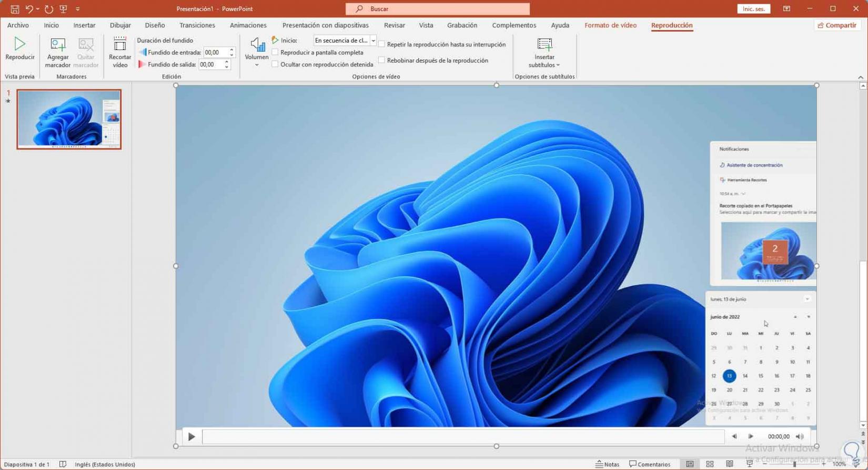This screenshot has height=470, width=868.
Task: Open Ribbon display options icon
Action: point(786,9)
